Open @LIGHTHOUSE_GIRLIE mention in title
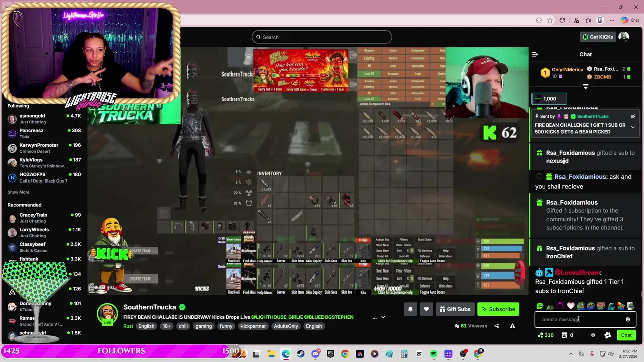This screenshot has height=362, width=644. click(277, 317)
